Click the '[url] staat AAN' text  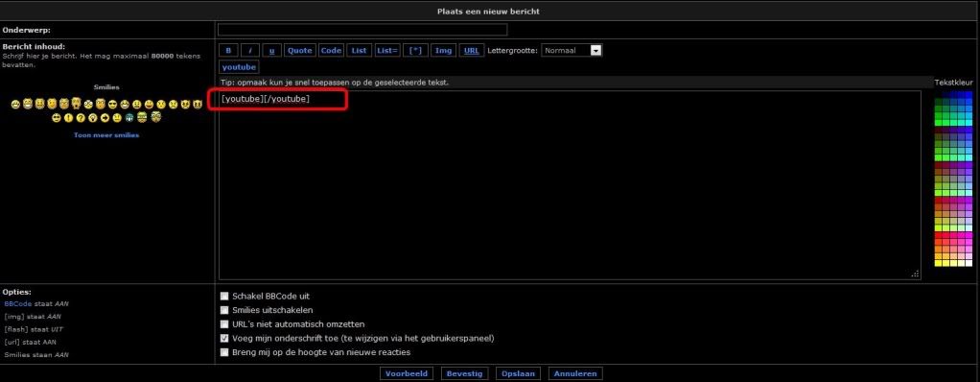coord(32,342)
